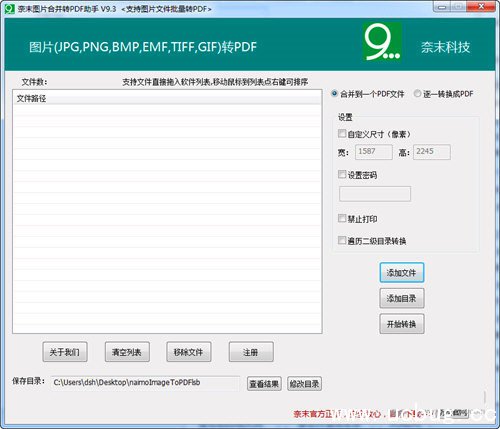Click the green 9 logo in banner

click(382, 42)
